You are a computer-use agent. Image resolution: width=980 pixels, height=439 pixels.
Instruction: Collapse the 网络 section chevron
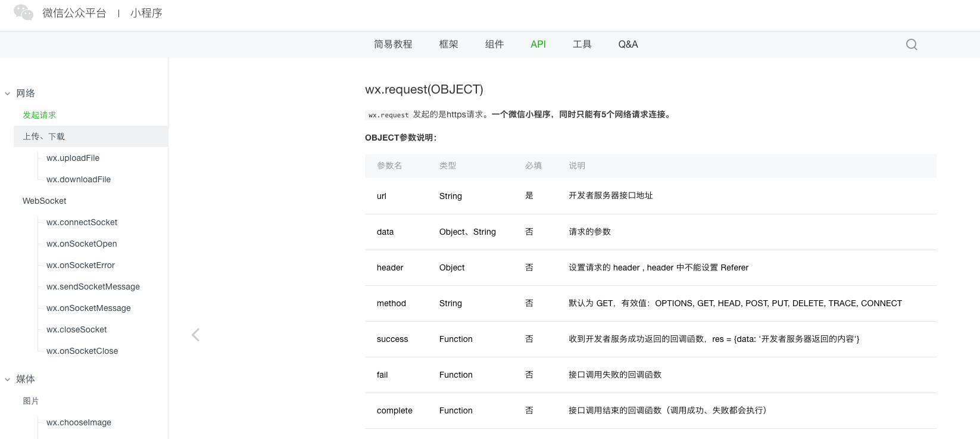click(8, 94)
